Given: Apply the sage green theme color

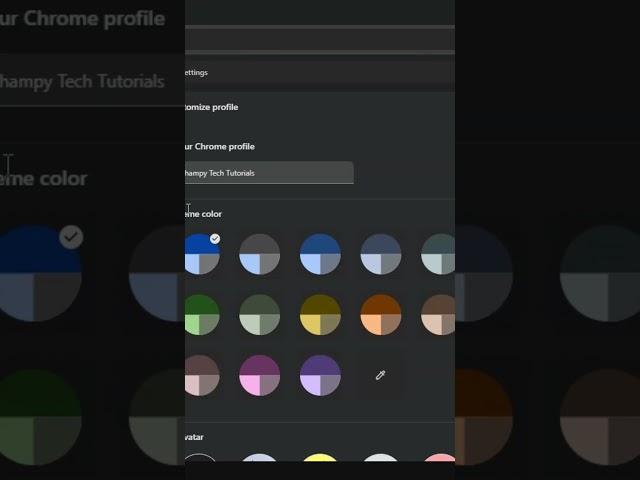Looking at the screenshot, I should pos(259,314).
